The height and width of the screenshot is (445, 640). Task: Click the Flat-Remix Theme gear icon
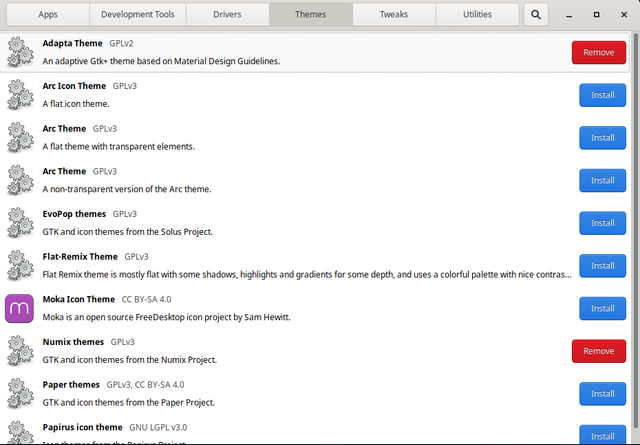point(20,265)
